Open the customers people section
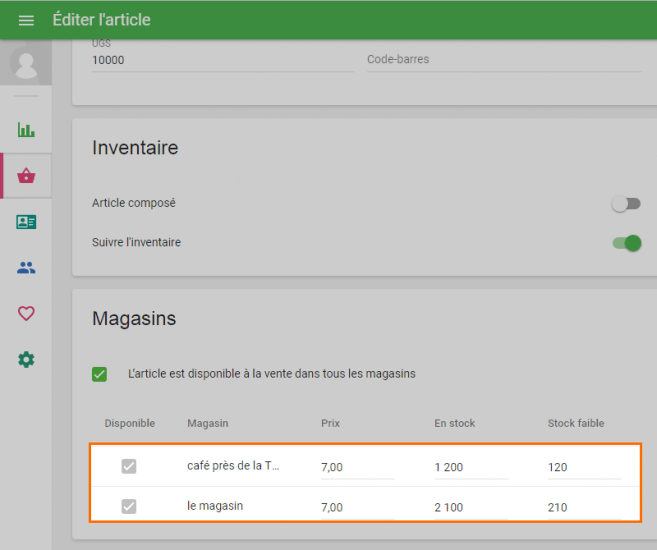The height and width of the screenshot is (550, 657). pos(26,268)
